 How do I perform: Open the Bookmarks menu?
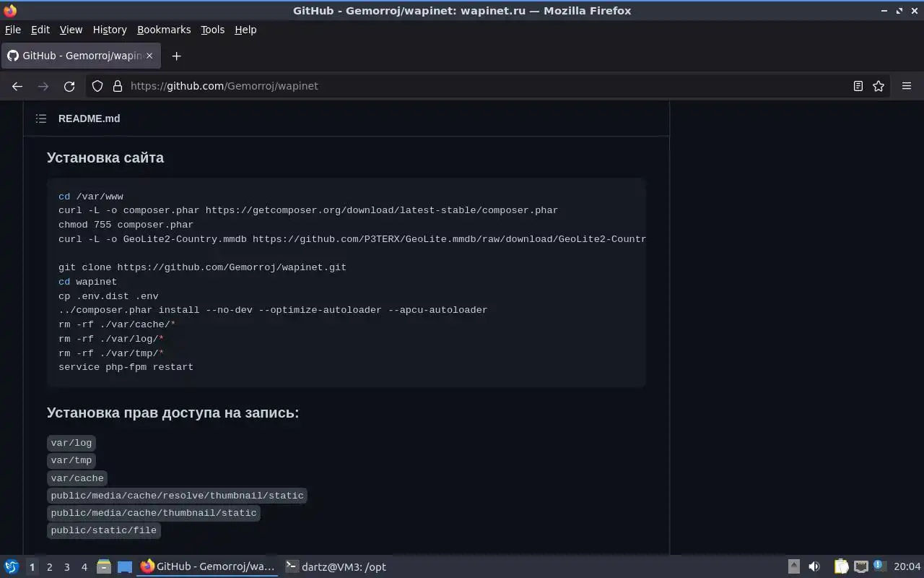click(x=164, y=30)
